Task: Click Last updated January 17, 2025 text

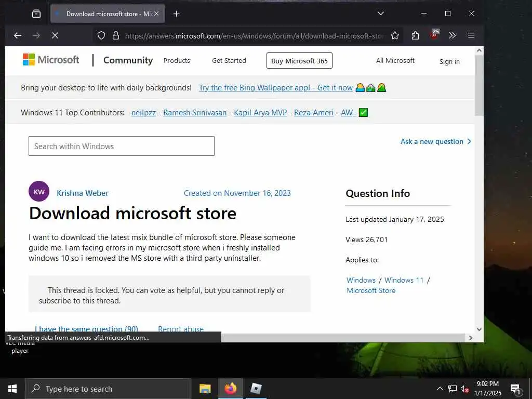Action: coord(395,220)
